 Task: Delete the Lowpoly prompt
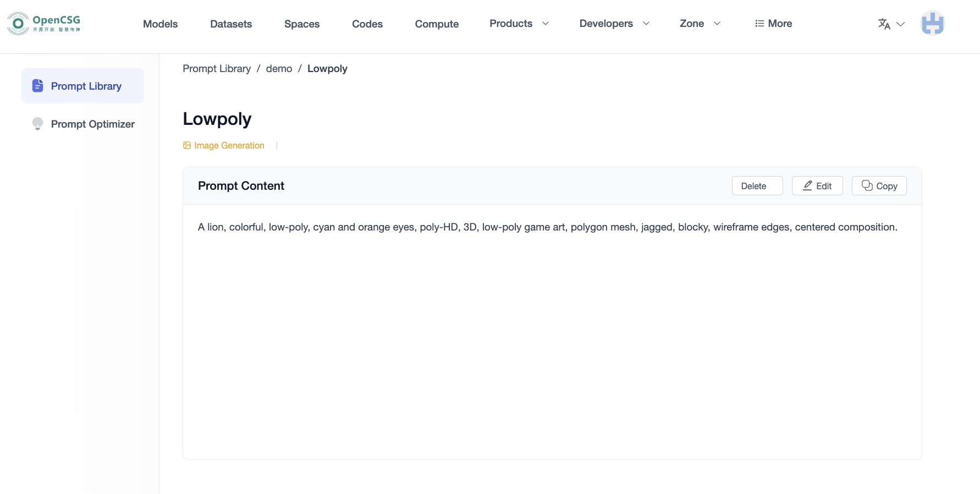(x=757, y=186)
